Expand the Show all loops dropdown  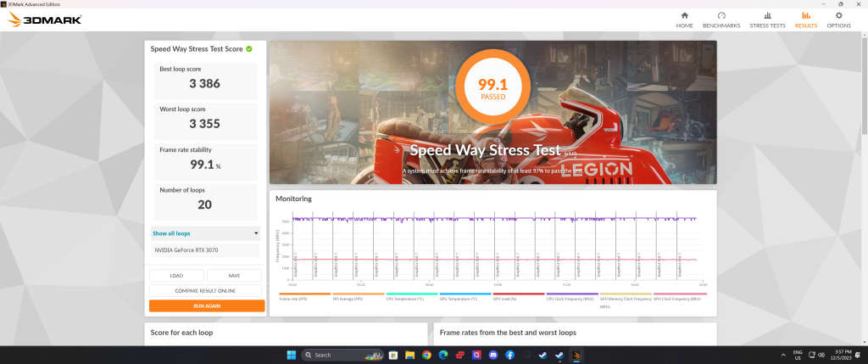click(205, 233)
